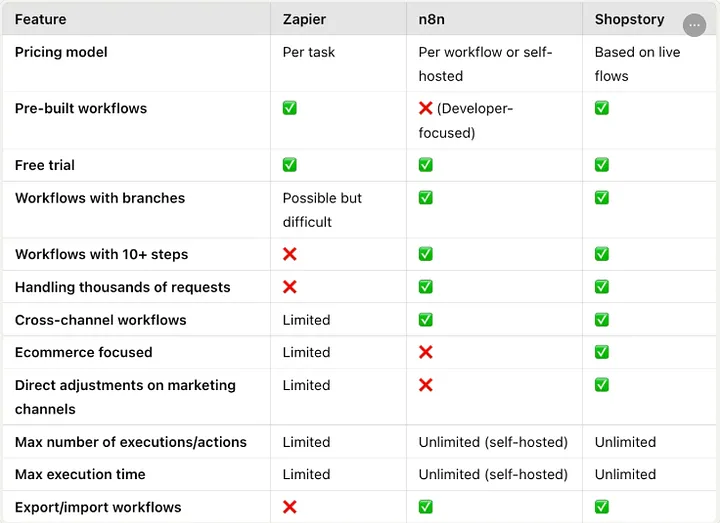
Task: Click the Zapier column header
Action: (x=305, y=19)
